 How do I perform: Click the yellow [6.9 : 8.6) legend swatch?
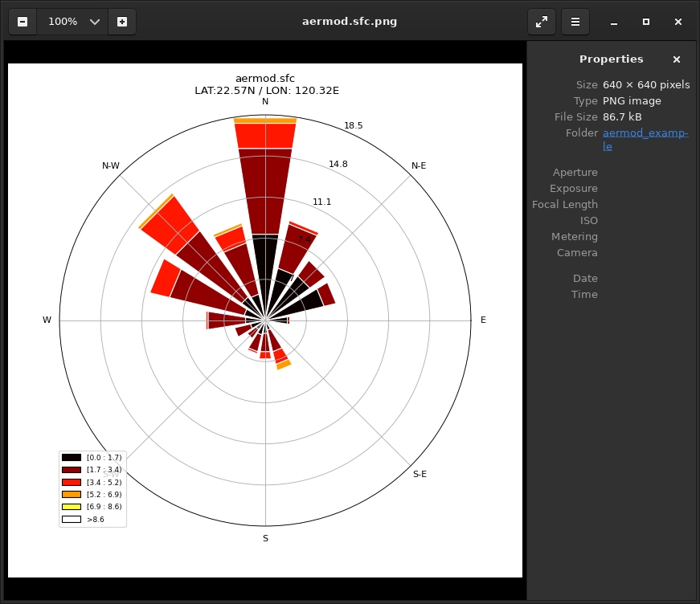click(72, 507)
